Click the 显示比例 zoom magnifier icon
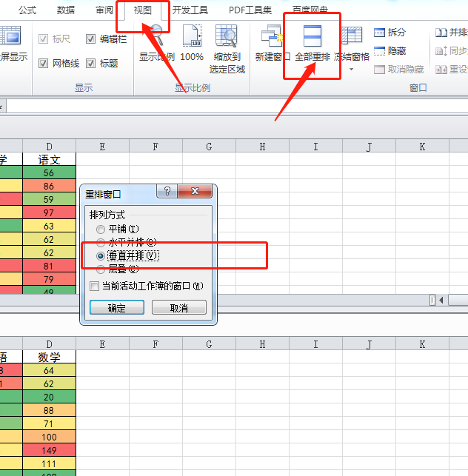 pos(157,36)
